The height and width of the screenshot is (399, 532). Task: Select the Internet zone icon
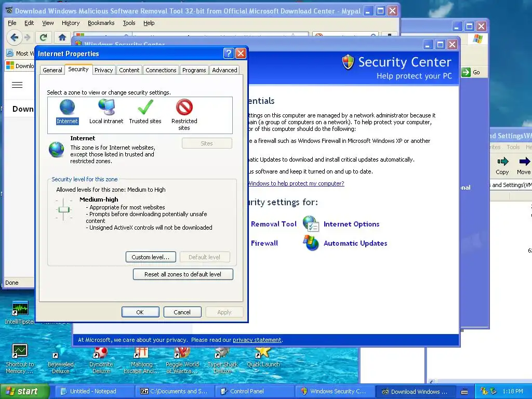point(67,107)
